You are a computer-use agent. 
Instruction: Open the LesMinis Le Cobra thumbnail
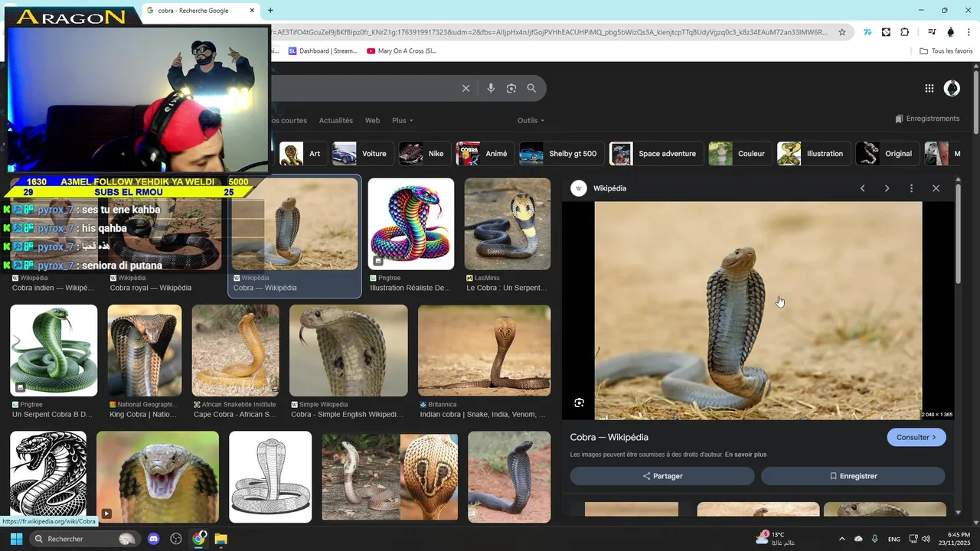click(508, 224)
